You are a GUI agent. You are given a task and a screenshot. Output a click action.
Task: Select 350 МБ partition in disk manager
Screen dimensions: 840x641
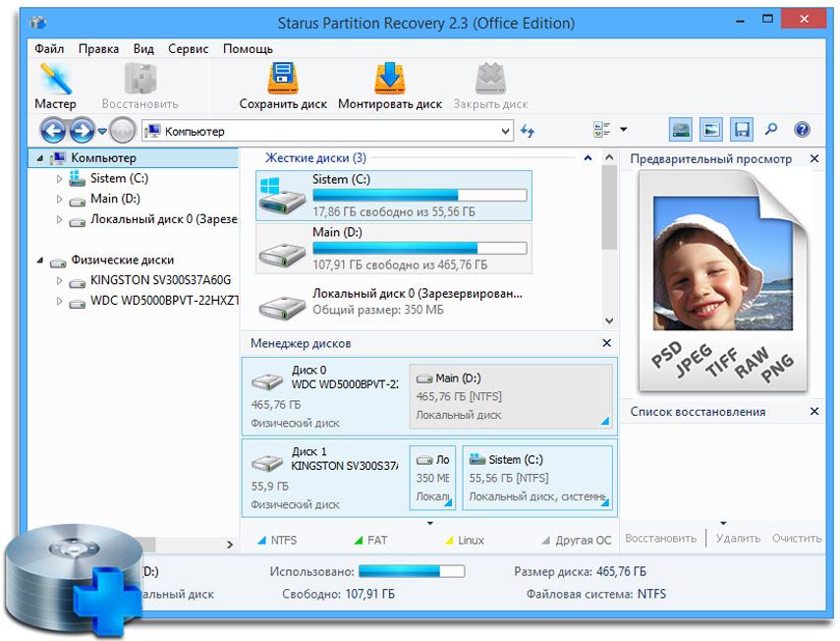[433, 478]
